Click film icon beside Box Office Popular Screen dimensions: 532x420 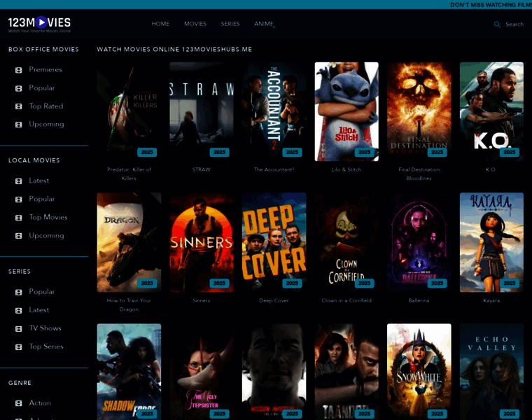[x=19, y=88]
